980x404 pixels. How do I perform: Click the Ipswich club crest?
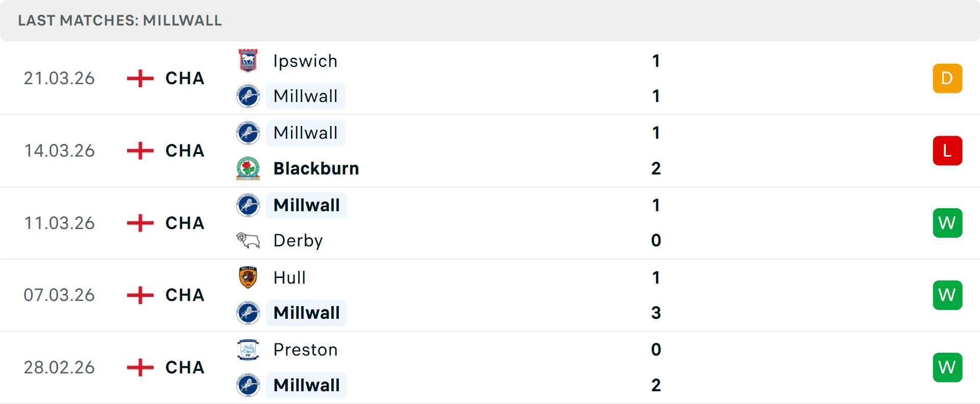point(248,61)
